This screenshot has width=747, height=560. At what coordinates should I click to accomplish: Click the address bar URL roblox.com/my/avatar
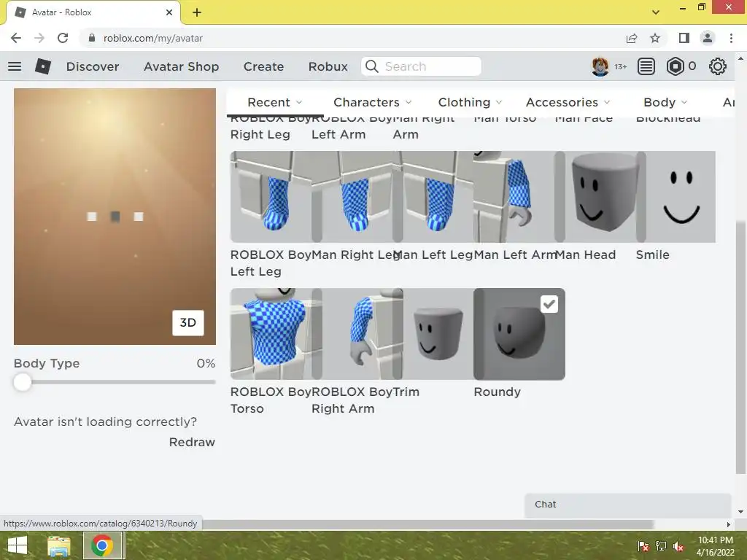point(153,38)
